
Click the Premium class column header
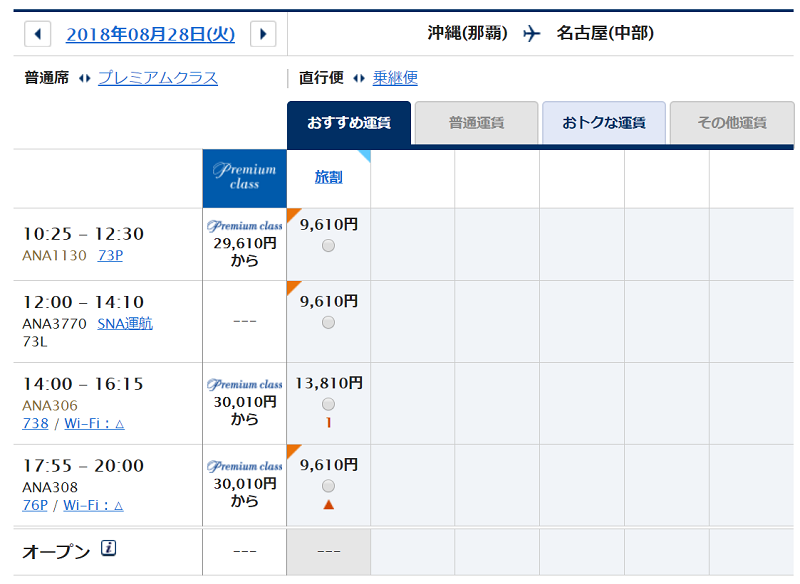point(244,178)
